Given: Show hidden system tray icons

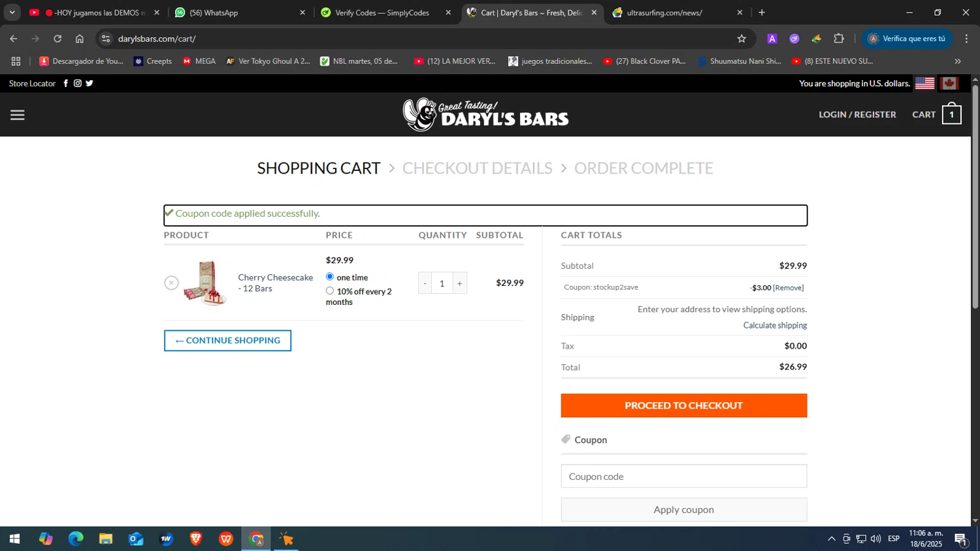Looking at the screenshot, I should coord(831,539).
